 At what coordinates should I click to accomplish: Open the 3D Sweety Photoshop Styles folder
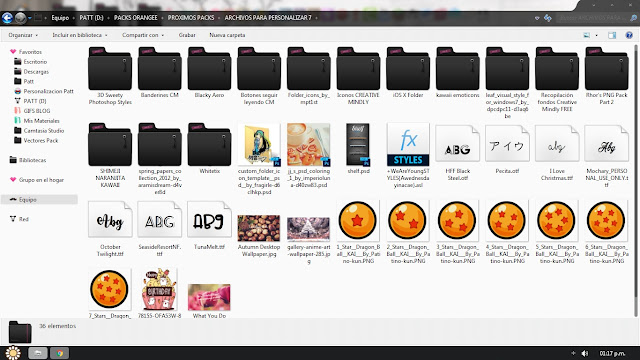[x=110, y=68]
